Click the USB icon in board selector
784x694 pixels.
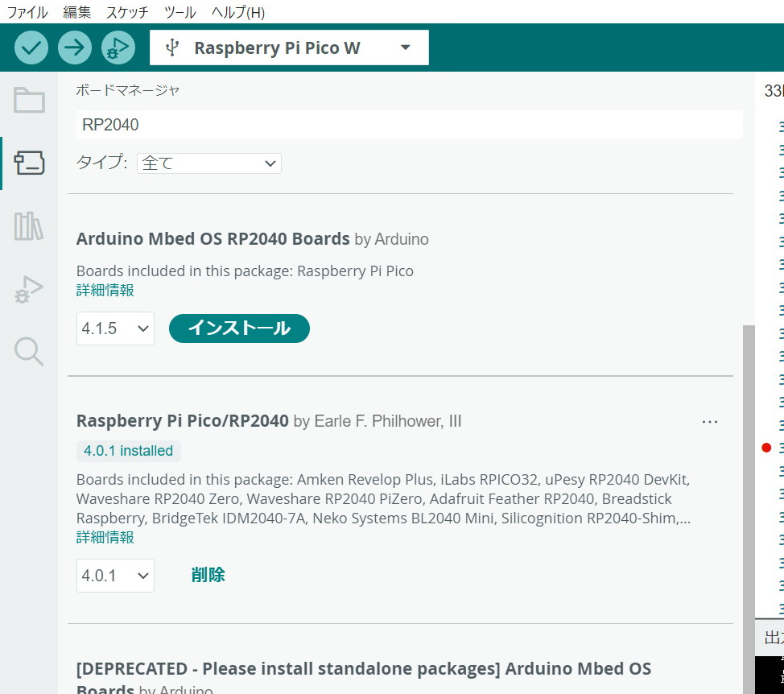pyautogui.click(x=172, y=48)
